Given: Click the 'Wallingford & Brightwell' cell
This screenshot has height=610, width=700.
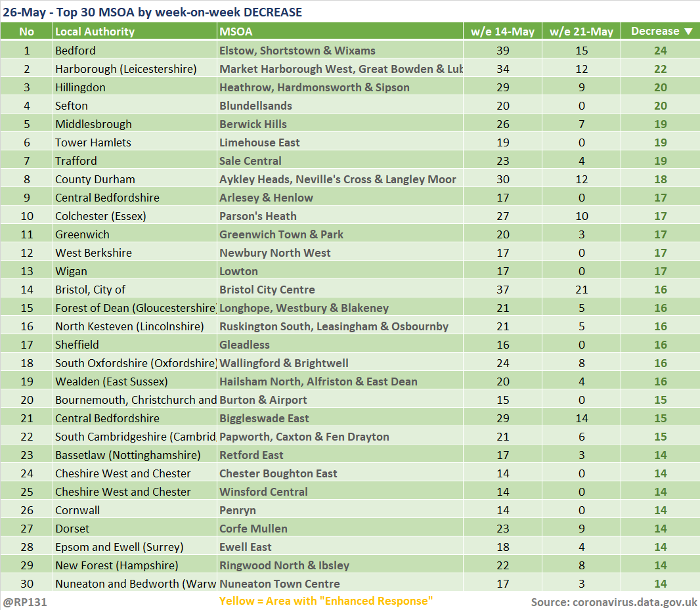Looking at the screenshot, I should 340,363.
